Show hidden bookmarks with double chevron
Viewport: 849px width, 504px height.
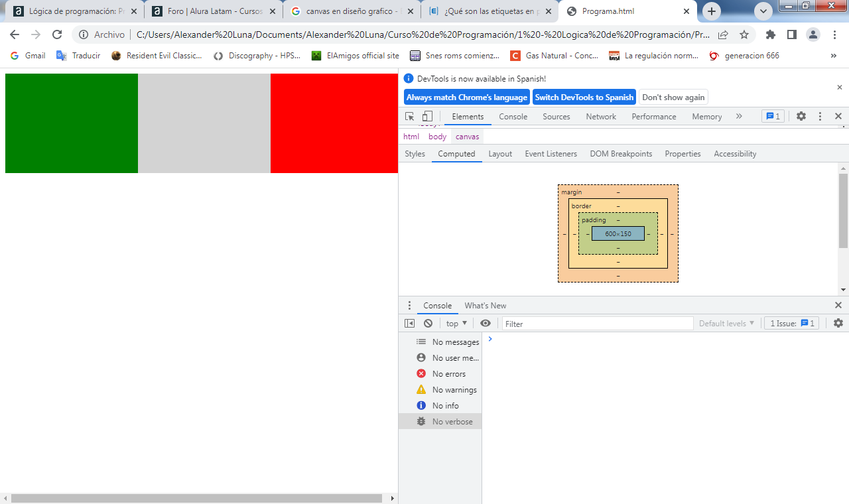click(834, 56)
